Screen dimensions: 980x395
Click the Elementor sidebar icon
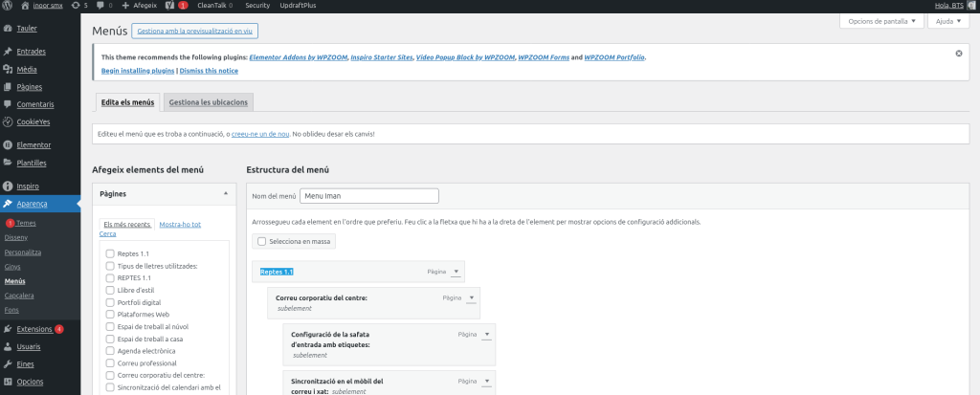(8, 145)
